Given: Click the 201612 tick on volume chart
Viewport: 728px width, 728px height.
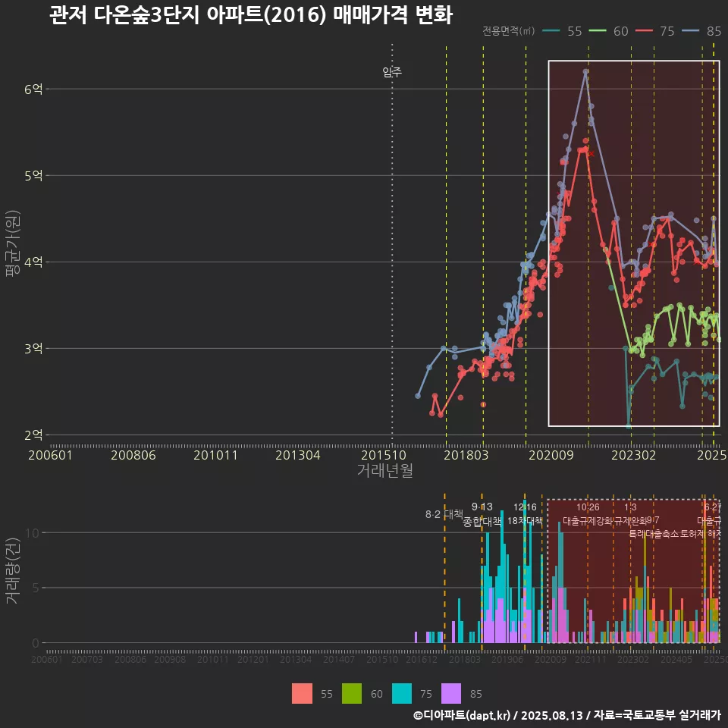Looking at the screenshot, I should 422,660.
